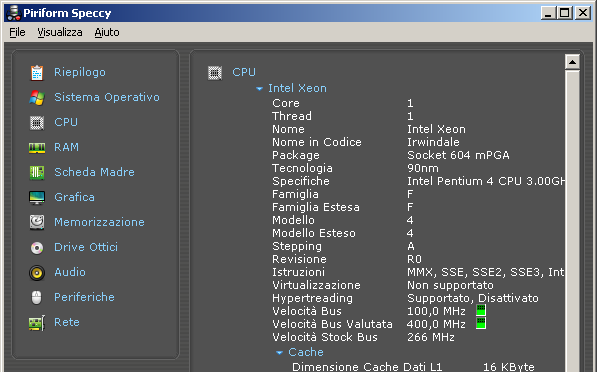Click the RAM module icon

(37, 148)
